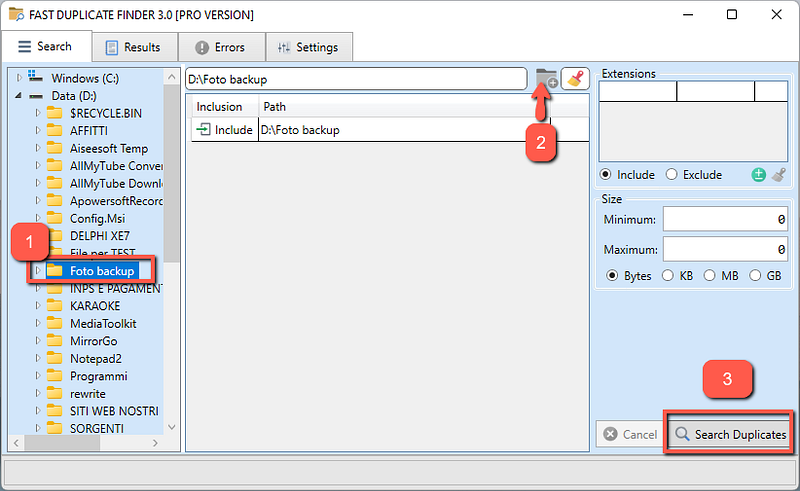Open the Results tab
Screen dimensions: 800x491
(x=135, y=47)
